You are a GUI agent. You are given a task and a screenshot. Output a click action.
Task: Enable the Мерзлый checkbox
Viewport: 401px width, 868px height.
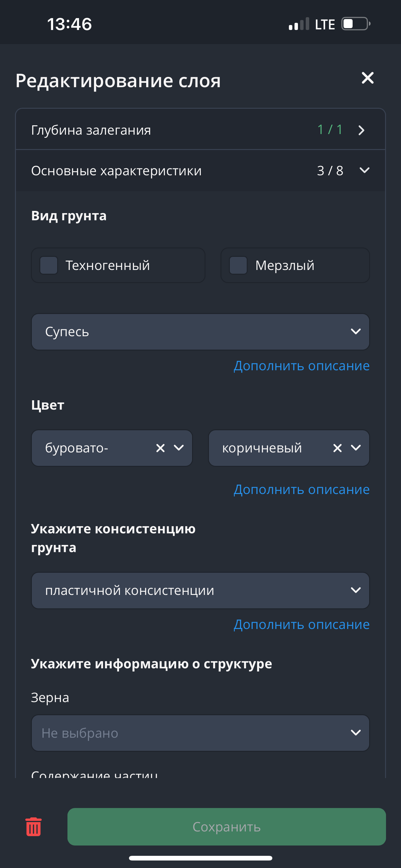(x=238, y=266)
